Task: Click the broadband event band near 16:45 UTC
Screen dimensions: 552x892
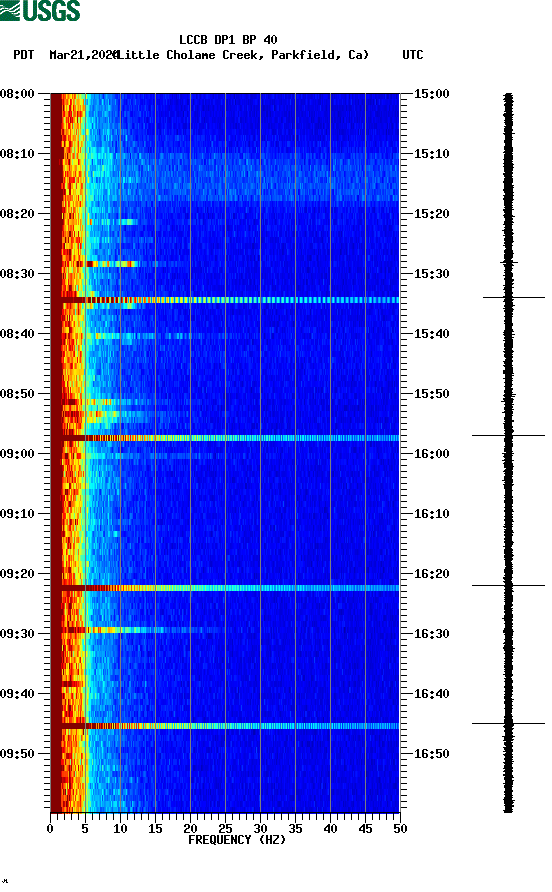Action: (225, 726)
